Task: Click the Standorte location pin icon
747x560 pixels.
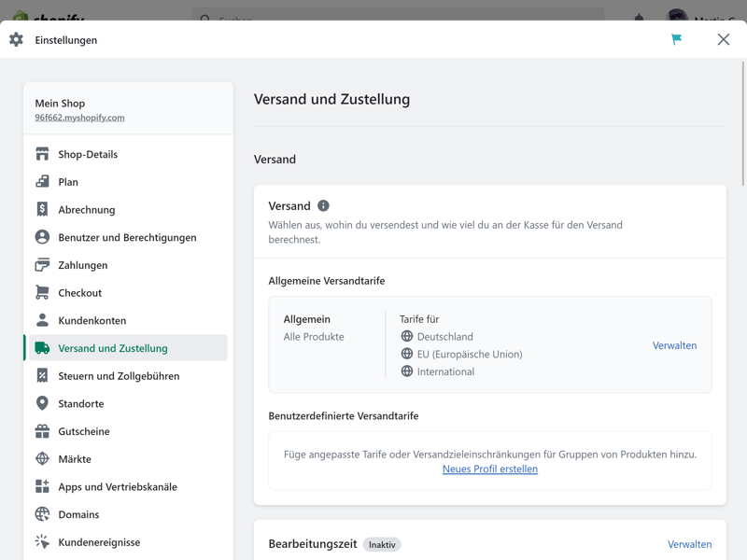Action: click(x=42, y=403)
